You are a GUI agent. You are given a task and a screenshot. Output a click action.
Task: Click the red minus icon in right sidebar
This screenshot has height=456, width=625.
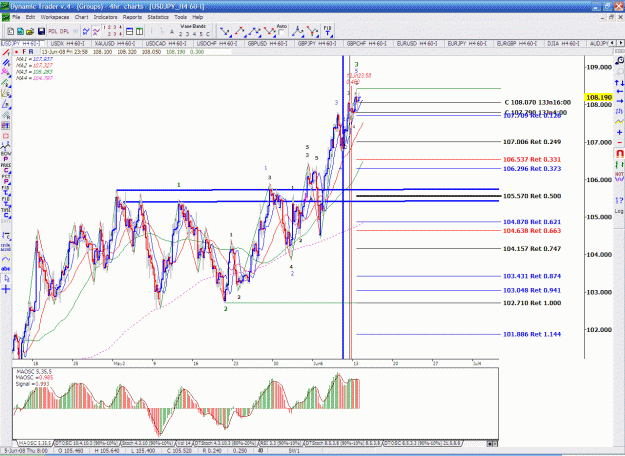pos(619,143)
